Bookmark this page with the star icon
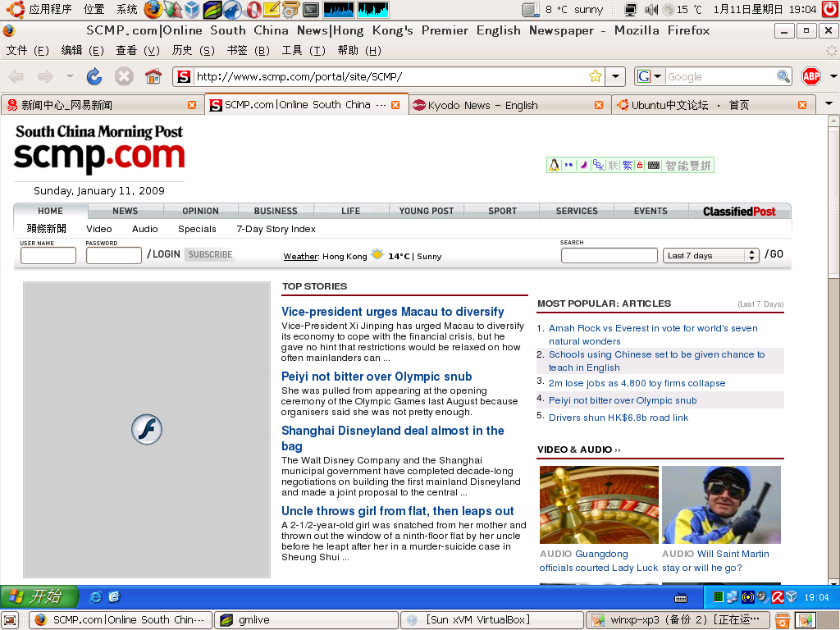Viewport: 840px width, 630px height. [596, 76]
